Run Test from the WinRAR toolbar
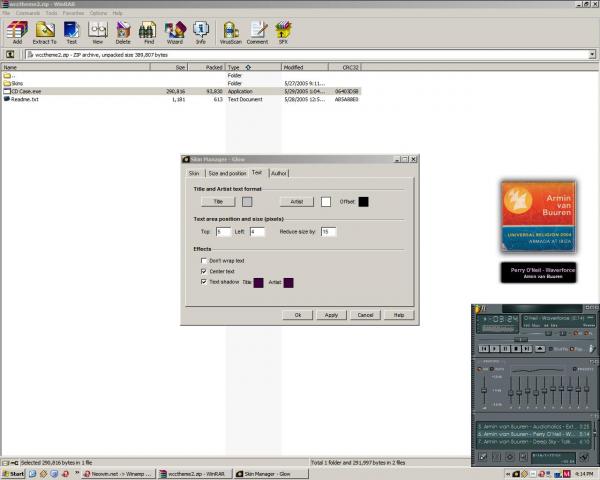Screen dimensions: 600x480 (x=72, y=33)
